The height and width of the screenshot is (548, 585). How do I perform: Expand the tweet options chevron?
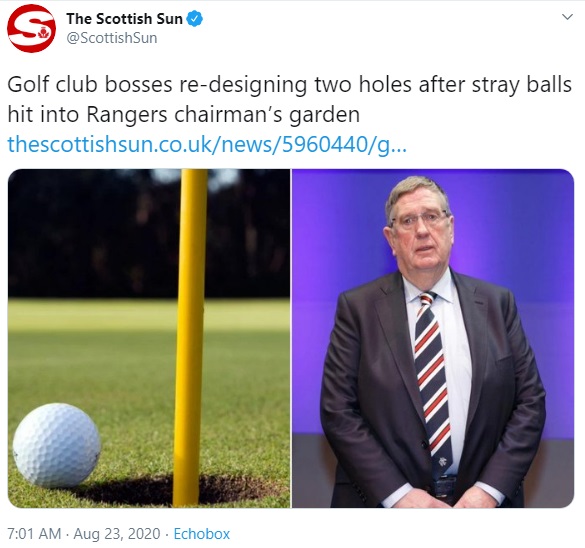pyautogui.click(x=567, y=17)
